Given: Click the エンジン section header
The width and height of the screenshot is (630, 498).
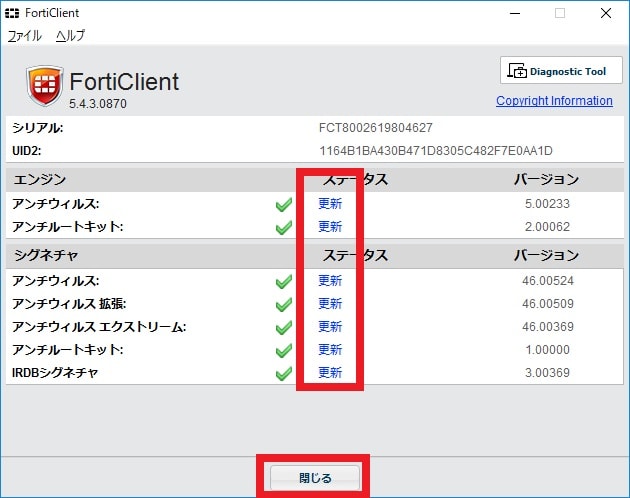Looking at the screenshot, I should [40, 179].
